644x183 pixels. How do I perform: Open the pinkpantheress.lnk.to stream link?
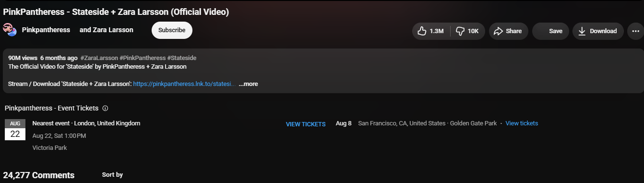pyautogui.click(x=184, y=84)
